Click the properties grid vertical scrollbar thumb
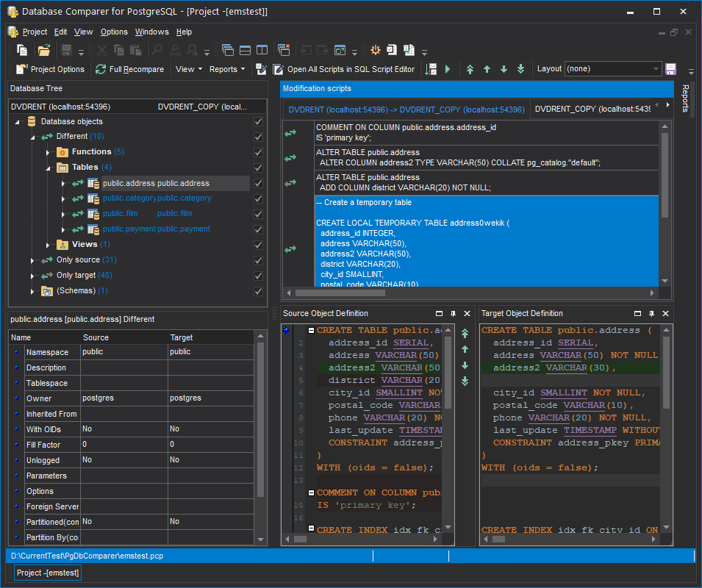Viewport: 702px width, 588px height. click(260, 420)
